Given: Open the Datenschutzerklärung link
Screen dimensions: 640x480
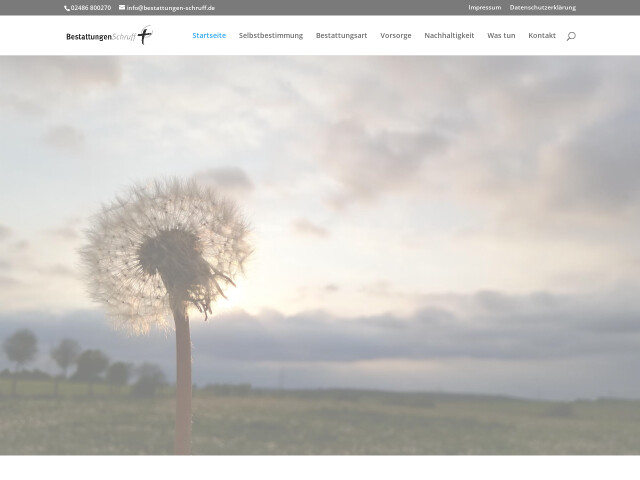Looking at the screenshot, I should (542, 7).
